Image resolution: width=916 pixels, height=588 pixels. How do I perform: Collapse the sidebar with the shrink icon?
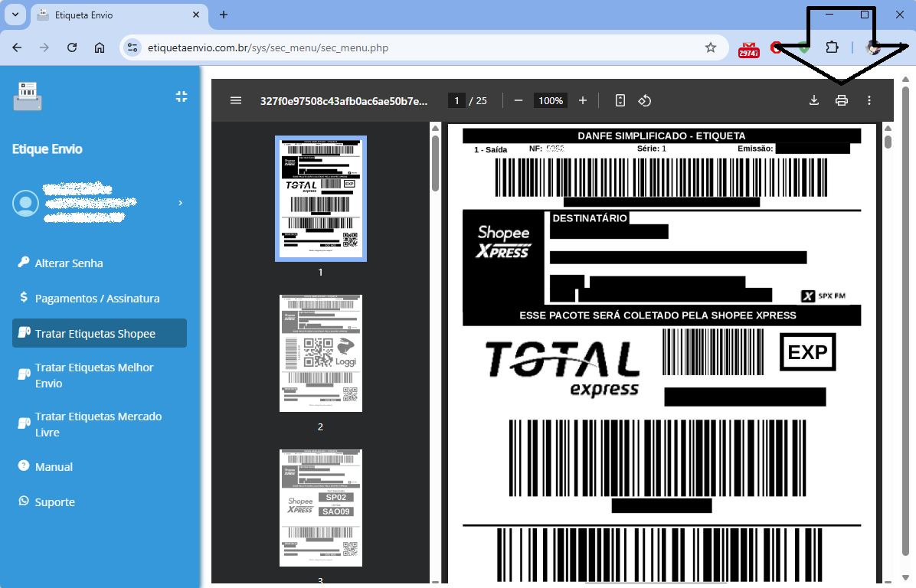click(181, 96)
